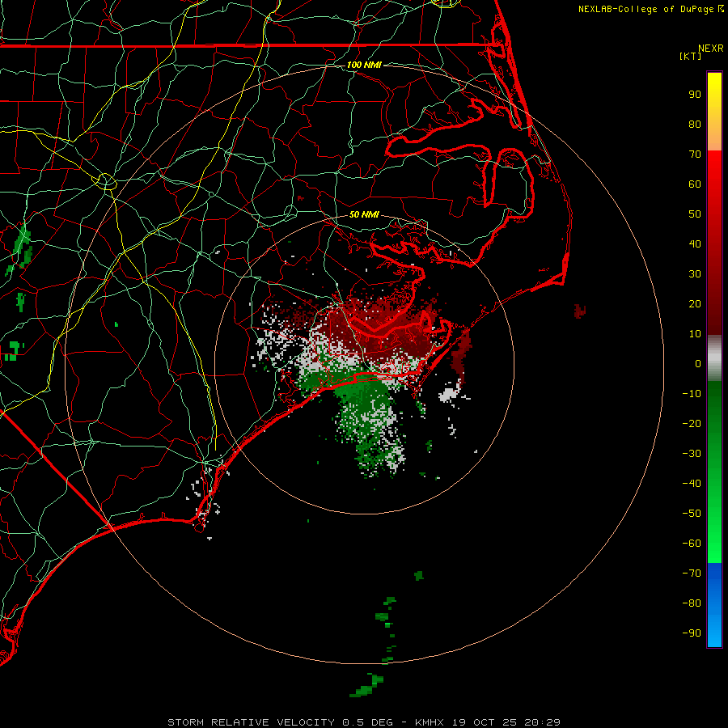Click the 20 value on the velocity scale
Viewport: 728px width, 728px height.
695,303
